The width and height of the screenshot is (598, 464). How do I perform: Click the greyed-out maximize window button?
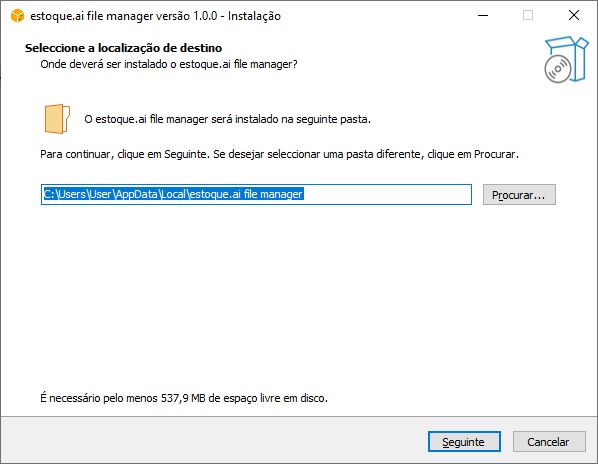[528, 16]
